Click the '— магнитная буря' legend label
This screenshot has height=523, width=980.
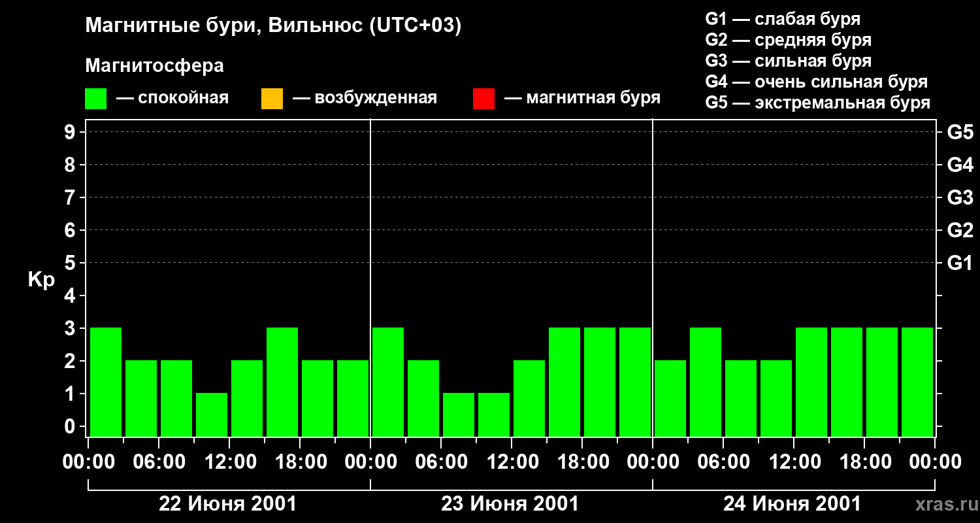click(x=583, y=98)
